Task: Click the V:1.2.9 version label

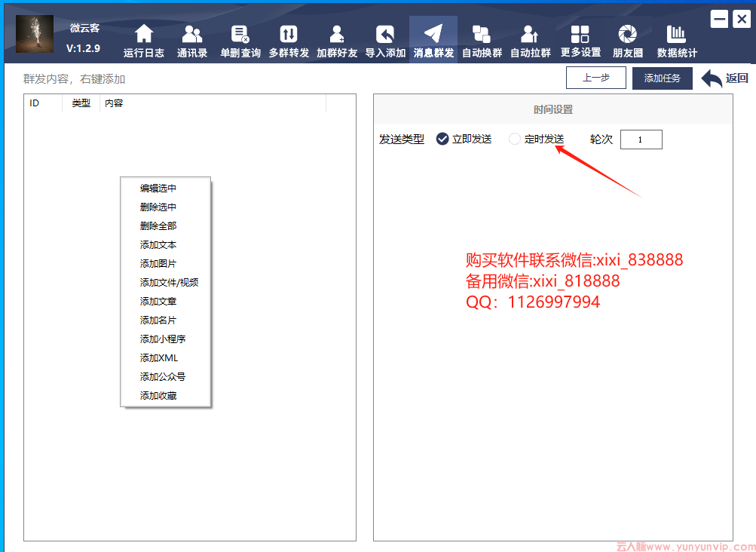Action: click(x=83, y=48)
